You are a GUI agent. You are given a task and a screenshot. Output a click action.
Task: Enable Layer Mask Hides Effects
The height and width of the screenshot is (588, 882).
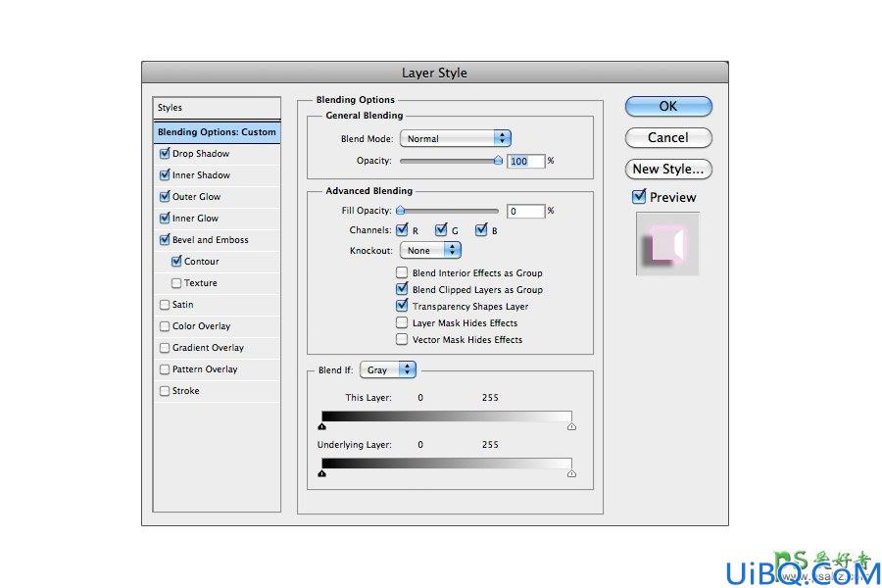click(402, 322)
